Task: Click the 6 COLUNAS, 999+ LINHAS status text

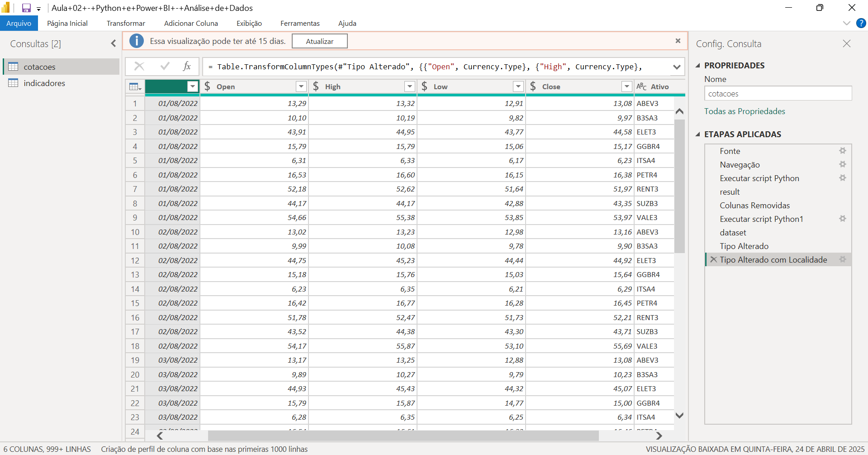Action: tap(47, 449)
